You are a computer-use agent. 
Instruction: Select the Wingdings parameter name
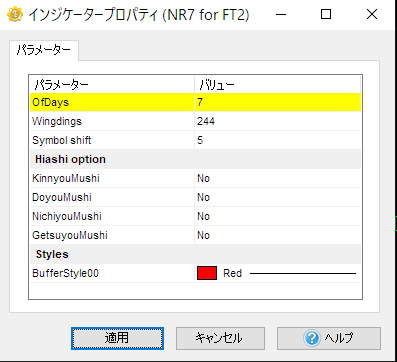click(57, 121)
